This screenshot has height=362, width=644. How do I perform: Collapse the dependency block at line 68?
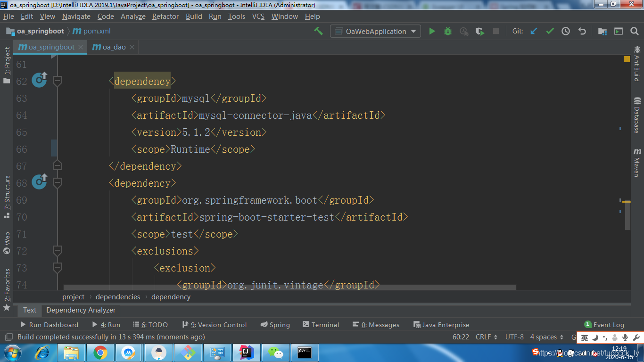[58, 183]
